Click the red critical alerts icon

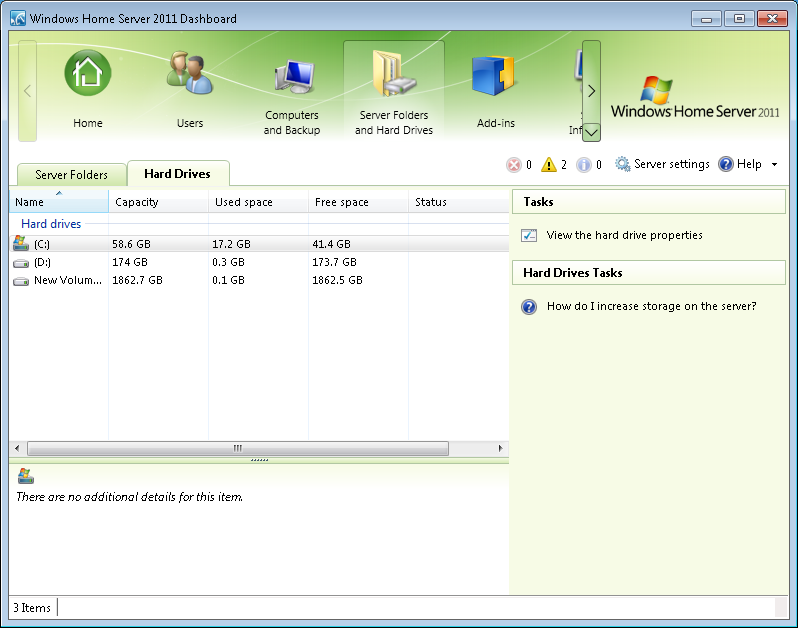pyautogui.click(x=514, y=165)
